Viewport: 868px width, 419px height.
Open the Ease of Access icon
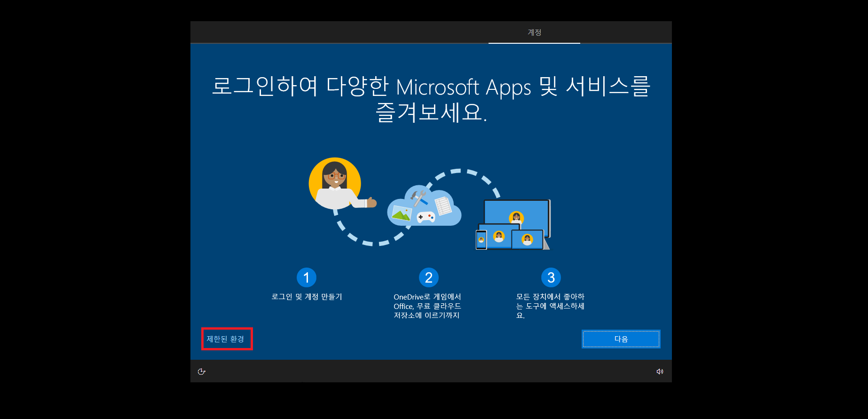pos(202,372)
